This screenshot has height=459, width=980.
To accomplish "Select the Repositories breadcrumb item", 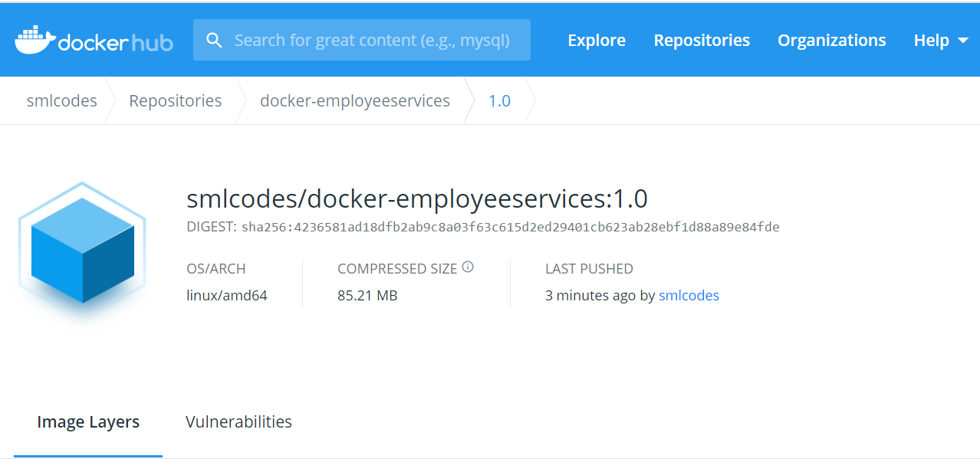I will tap(175, 101).
